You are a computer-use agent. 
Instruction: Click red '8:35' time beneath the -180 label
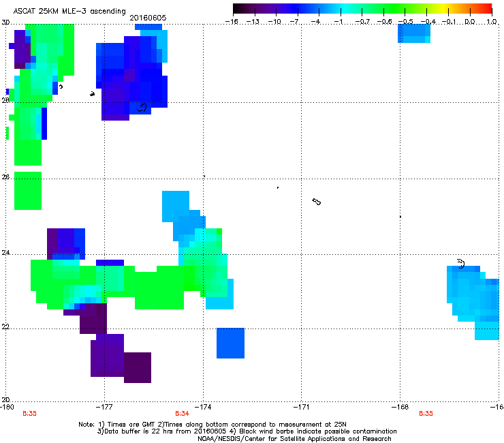click(29, 414)
